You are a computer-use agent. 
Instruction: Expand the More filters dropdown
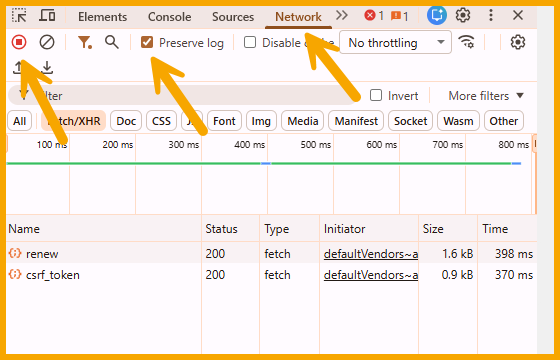486,96
